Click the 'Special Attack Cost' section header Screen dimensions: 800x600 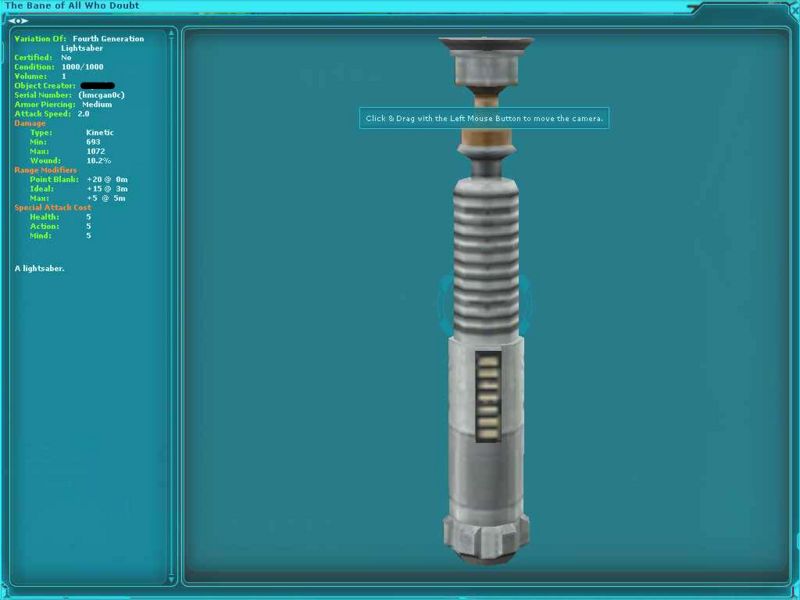[52, 207]
